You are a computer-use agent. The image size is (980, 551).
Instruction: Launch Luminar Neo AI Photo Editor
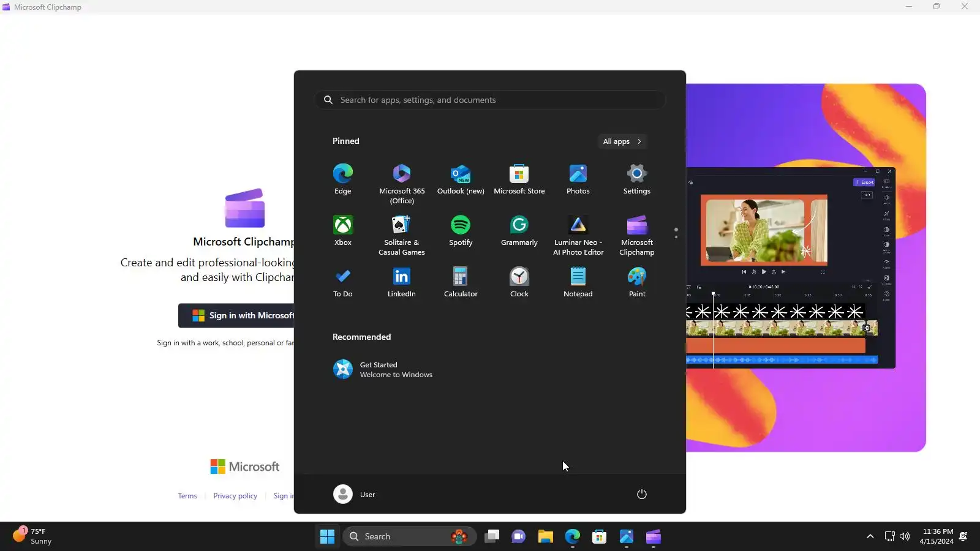pos(578,235)
